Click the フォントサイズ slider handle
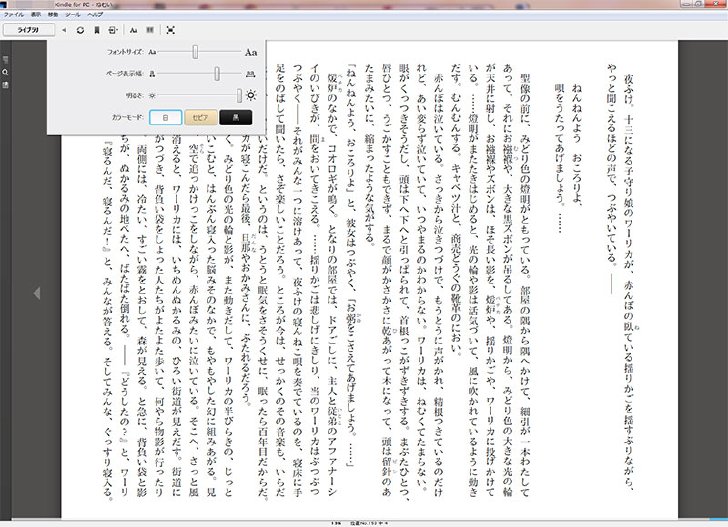Image resolution: width=728 pixels, height=527 pixels. [x=195, y=52]
